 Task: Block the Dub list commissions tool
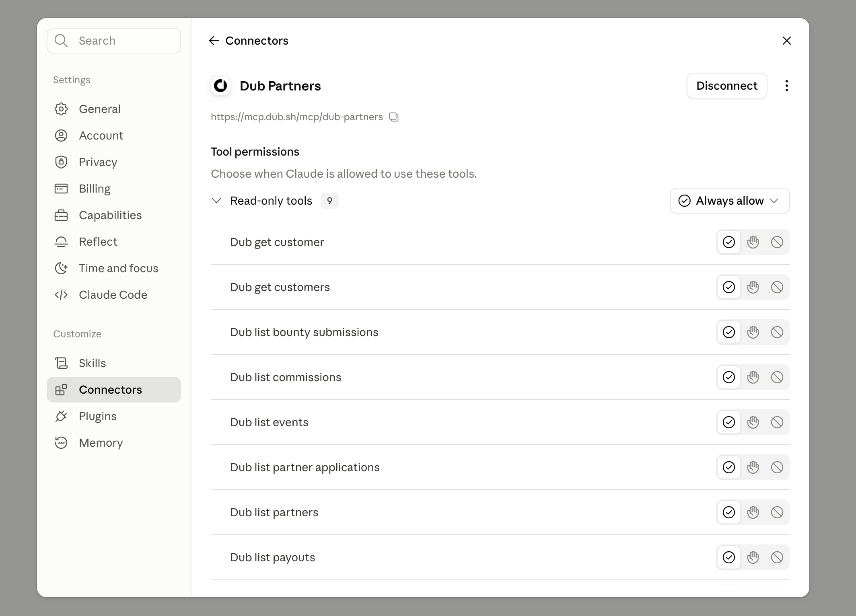coord(777,377)
